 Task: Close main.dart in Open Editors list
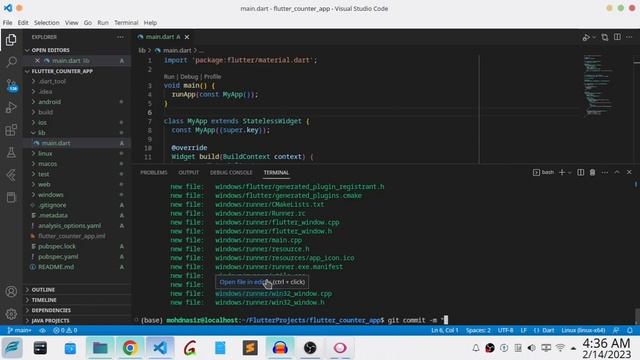[x=37, y=60]
